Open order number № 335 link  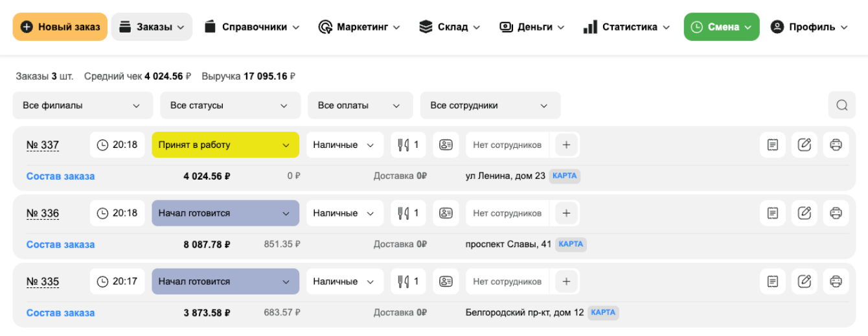point(43,282)
